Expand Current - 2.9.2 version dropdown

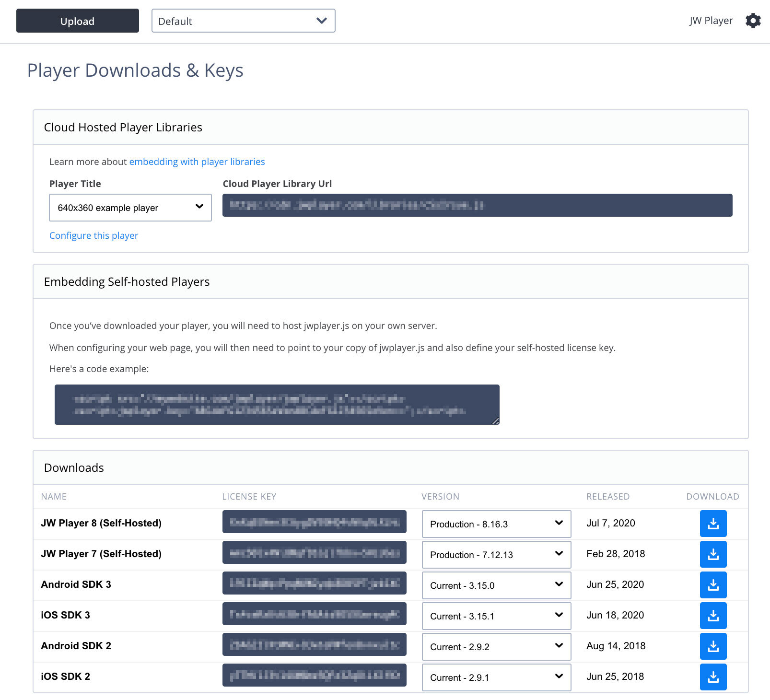pos(496,647)
